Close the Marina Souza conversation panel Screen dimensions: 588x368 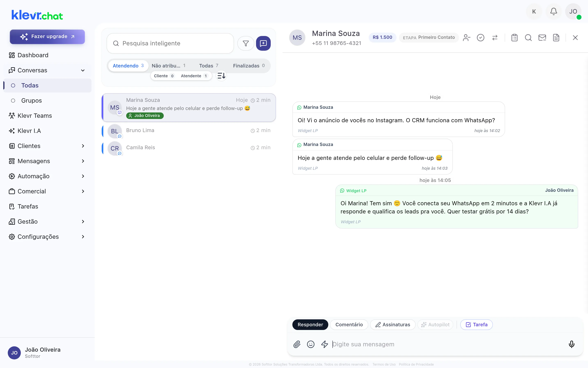click(x=575, y=38)
